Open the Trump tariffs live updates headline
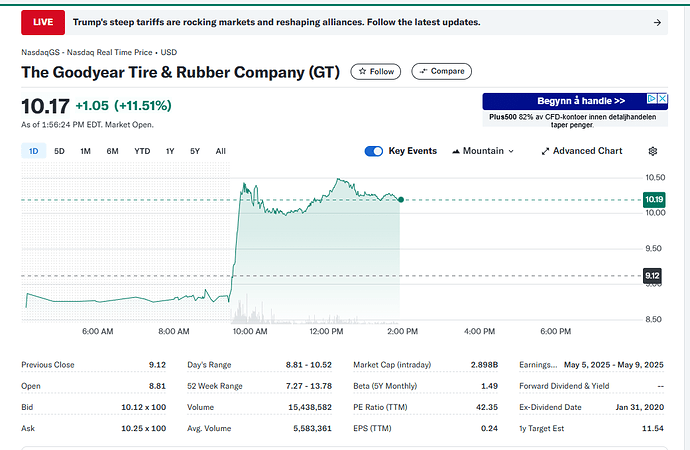 tap(276, 22)
